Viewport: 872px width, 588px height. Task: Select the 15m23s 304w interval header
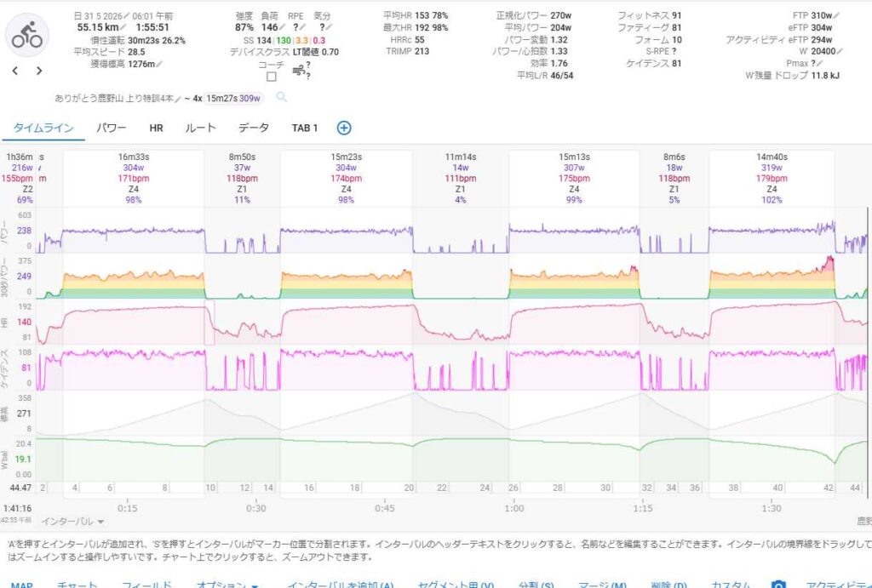pos(346,178)
